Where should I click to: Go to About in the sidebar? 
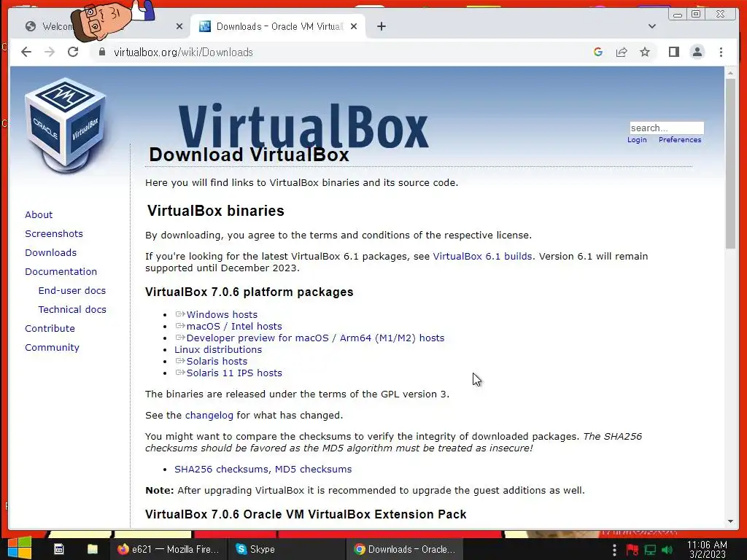point(39,215)
